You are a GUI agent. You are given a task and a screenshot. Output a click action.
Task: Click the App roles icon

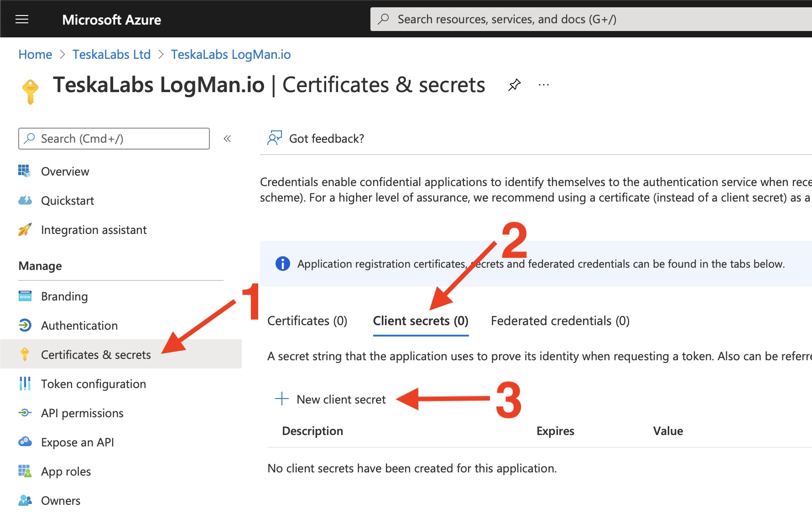tap(25, 471)
